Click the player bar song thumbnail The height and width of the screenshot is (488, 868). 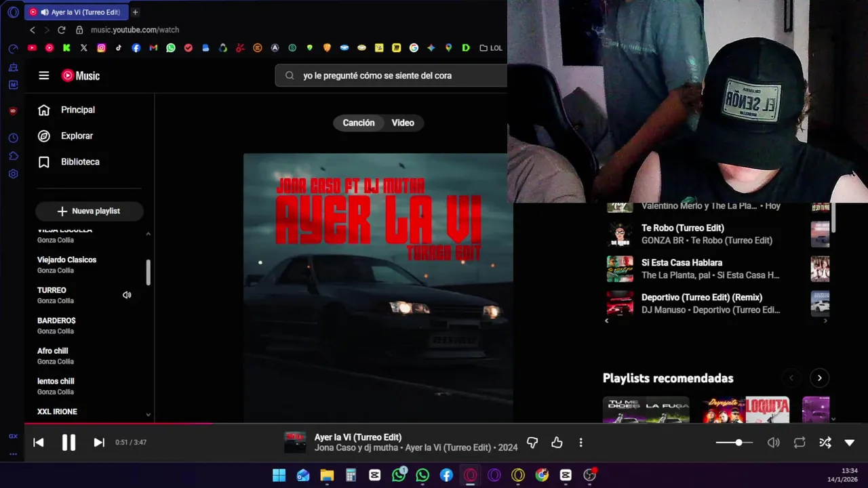click(x=295, y=443)
